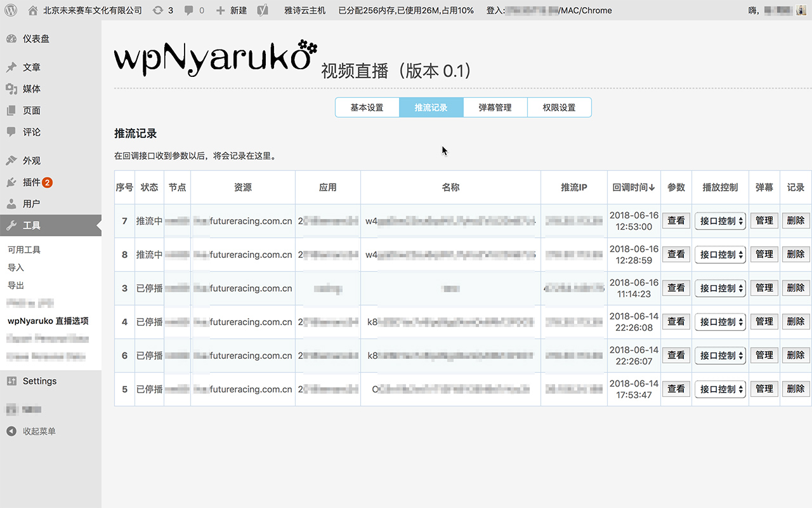Click 删除 button for row 6
The width and height of the screenshot is (812, 508).
796,355
